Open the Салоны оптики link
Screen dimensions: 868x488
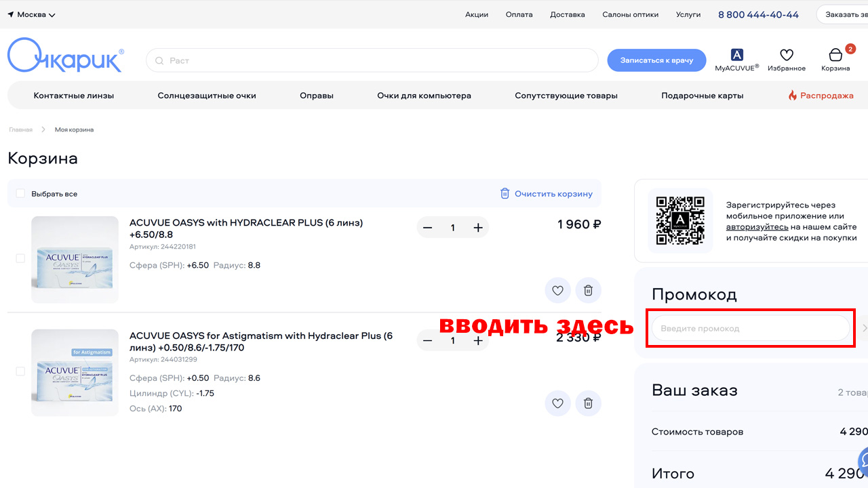(631, 14)
